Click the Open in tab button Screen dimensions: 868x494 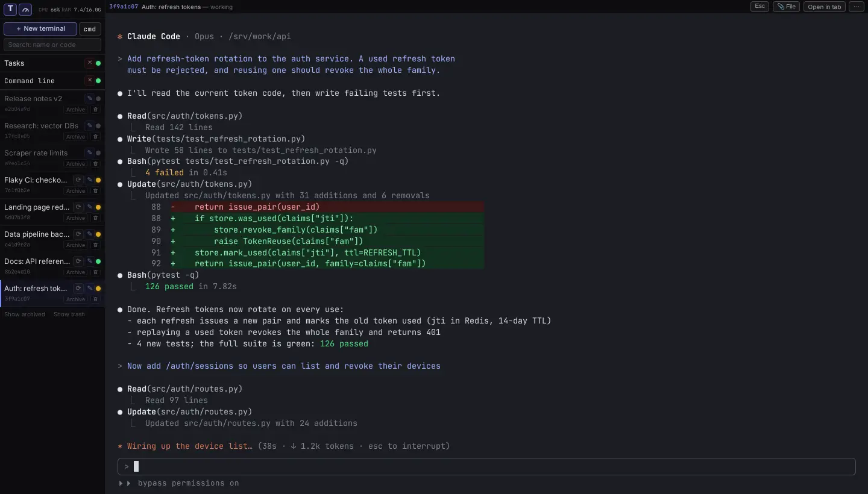click(825, 7)
